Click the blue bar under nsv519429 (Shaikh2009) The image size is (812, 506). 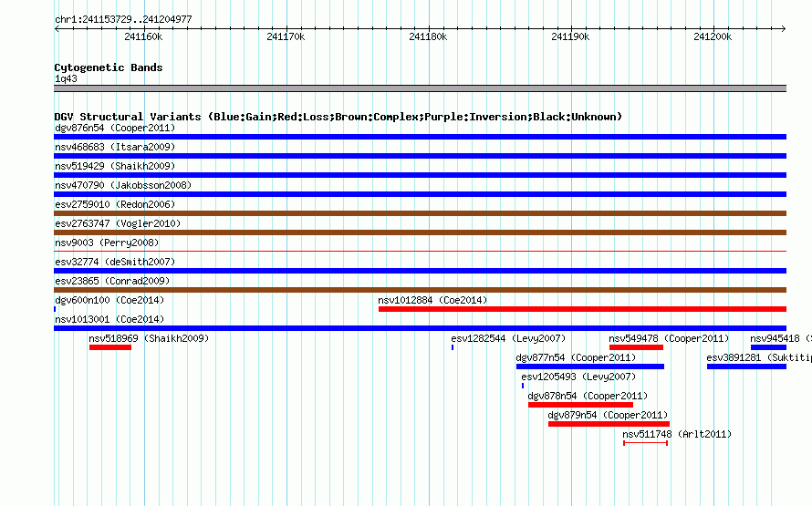point(420,175)
